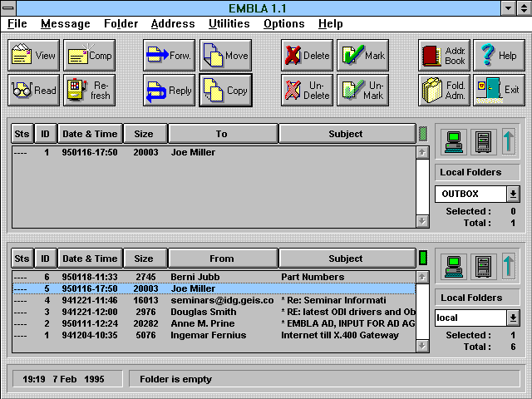Image resolution: width=532 pixels, height=399 pixels.
Task: Select message 5 from Joe Miller
Action: point(214,288)
